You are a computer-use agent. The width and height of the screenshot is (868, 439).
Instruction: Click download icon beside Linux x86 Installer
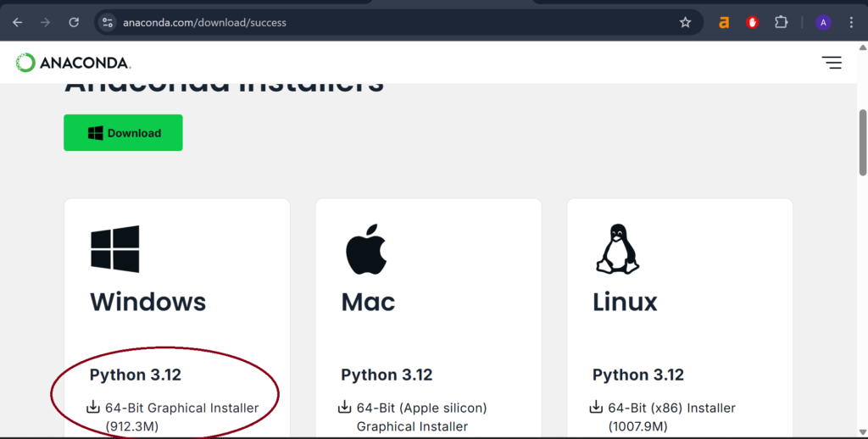pos(596,408)
